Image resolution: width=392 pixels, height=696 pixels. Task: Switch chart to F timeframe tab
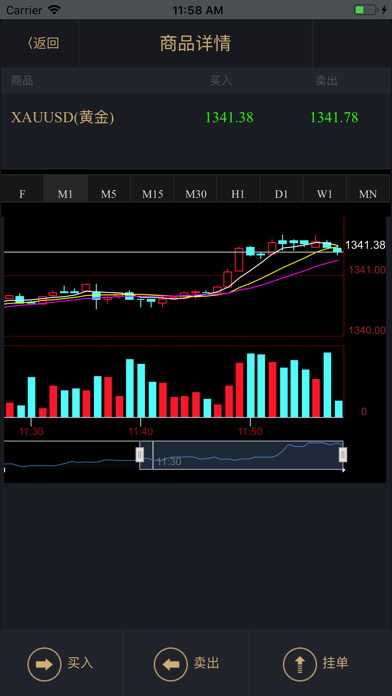22,189
